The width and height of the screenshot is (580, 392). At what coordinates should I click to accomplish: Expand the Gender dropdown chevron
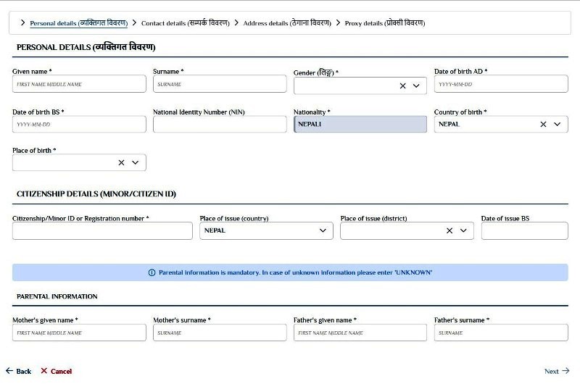pos(416,86)
